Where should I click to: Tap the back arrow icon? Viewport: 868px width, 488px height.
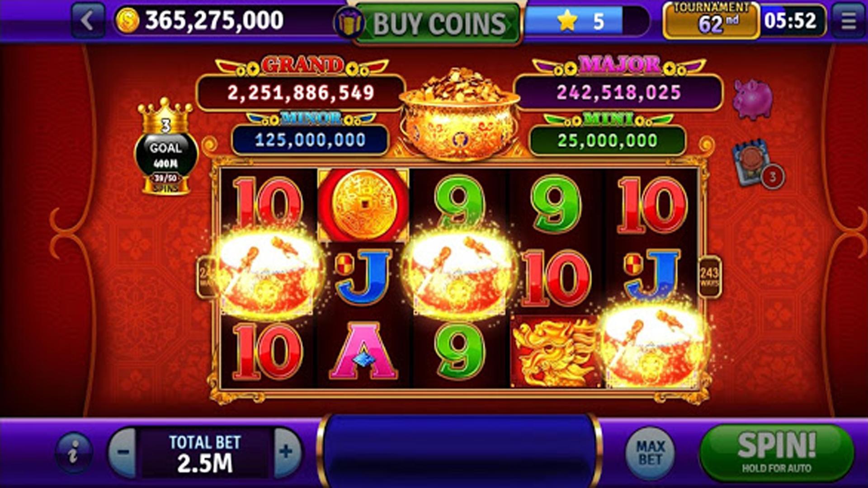click(x=87, y=21)
